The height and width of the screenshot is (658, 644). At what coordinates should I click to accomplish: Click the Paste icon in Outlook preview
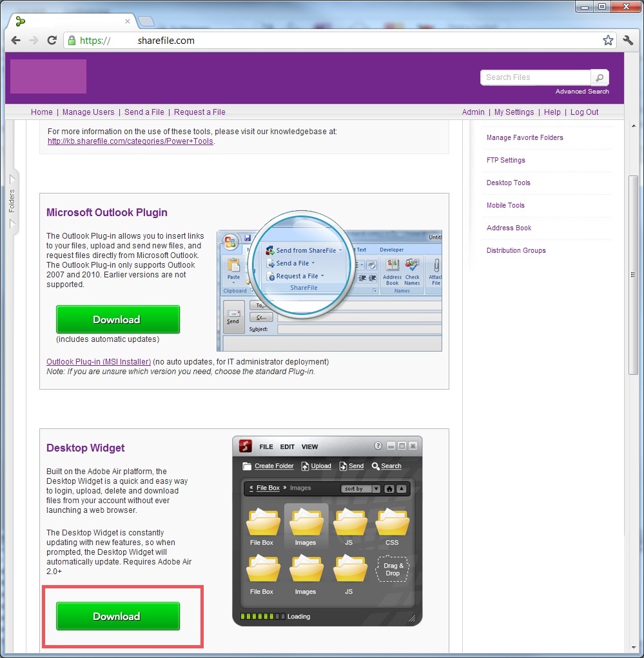click(233, 269)
